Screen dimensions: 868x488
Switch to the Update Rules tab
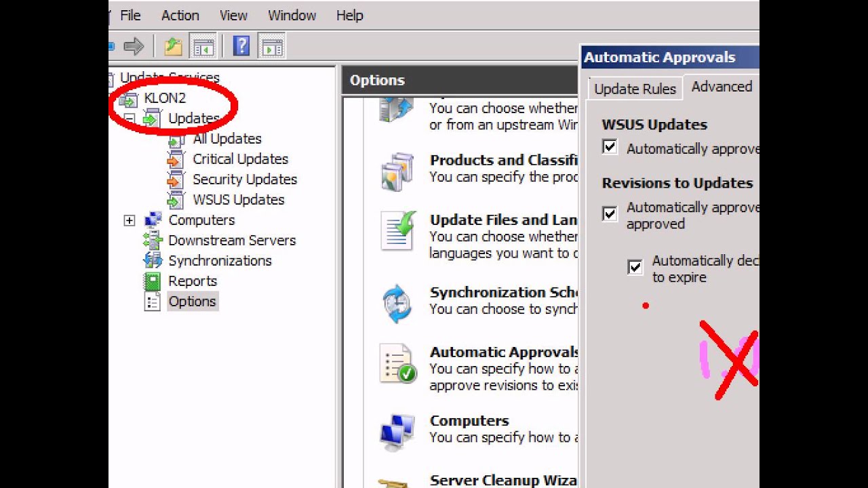tap(635, 89)
